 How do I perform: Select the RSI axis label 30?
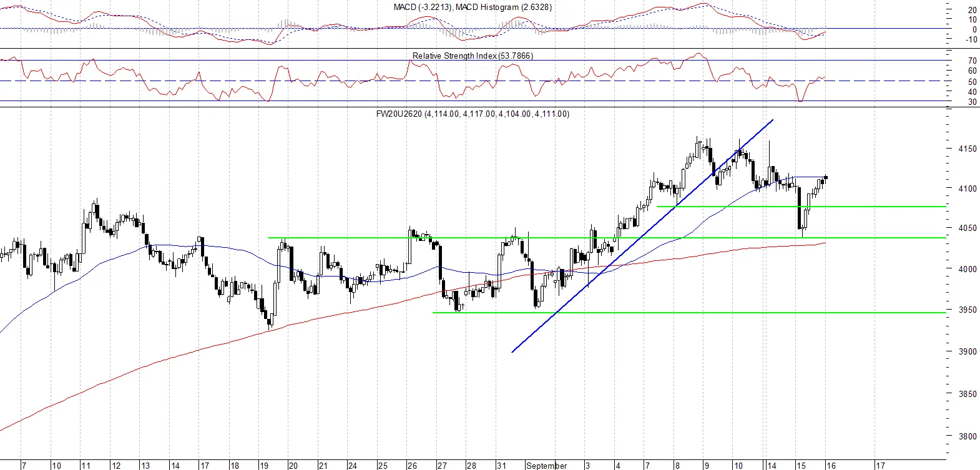[x=973, y=102]
